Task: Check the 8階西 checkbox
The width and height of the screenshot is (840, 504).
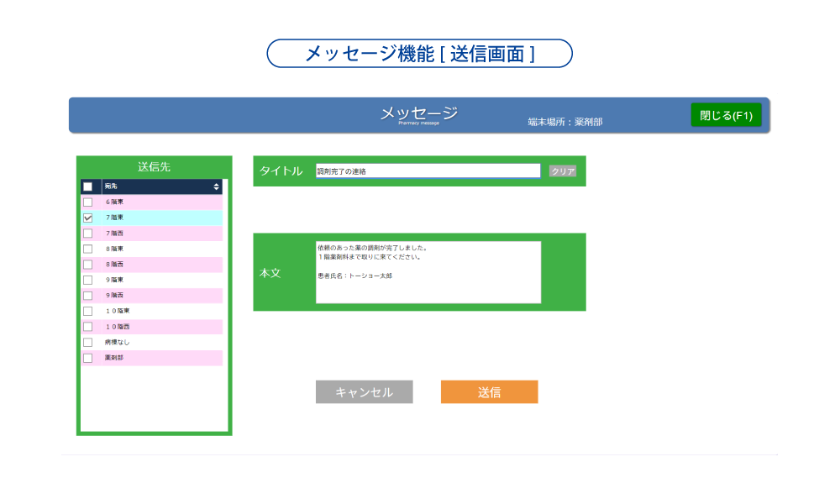Action: pyautogui.click(x=88, y=264)
